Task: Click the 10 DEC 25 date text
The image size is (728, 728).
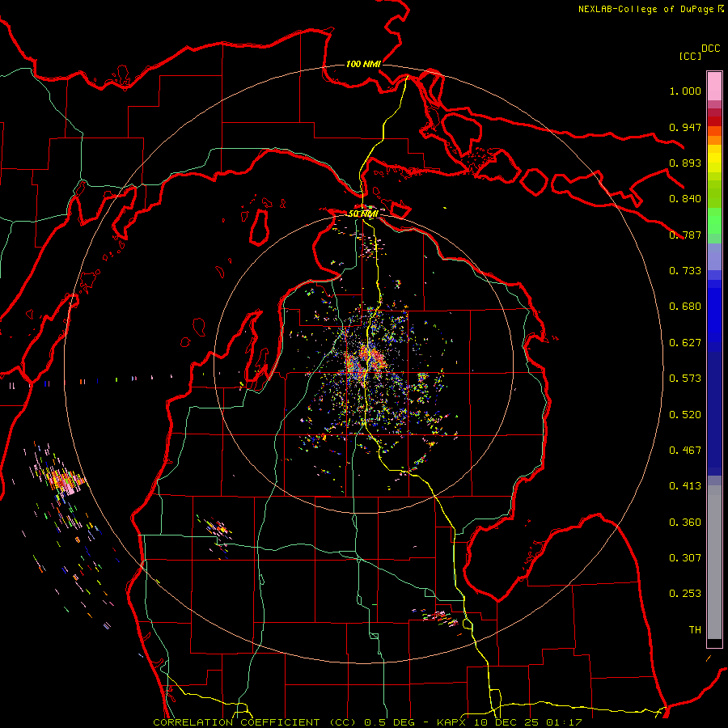Action: [507, 722]
